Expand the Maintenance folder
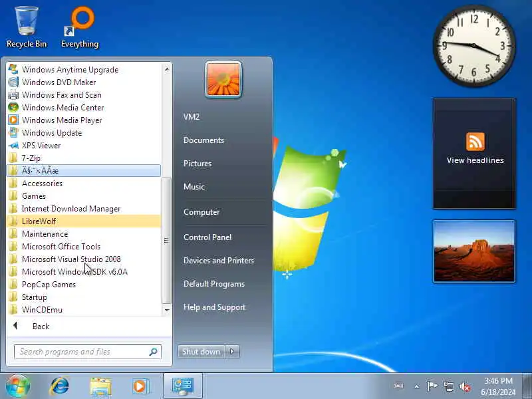Image resolution: width=532 pixels, height=399 pixels. [84, 234]
